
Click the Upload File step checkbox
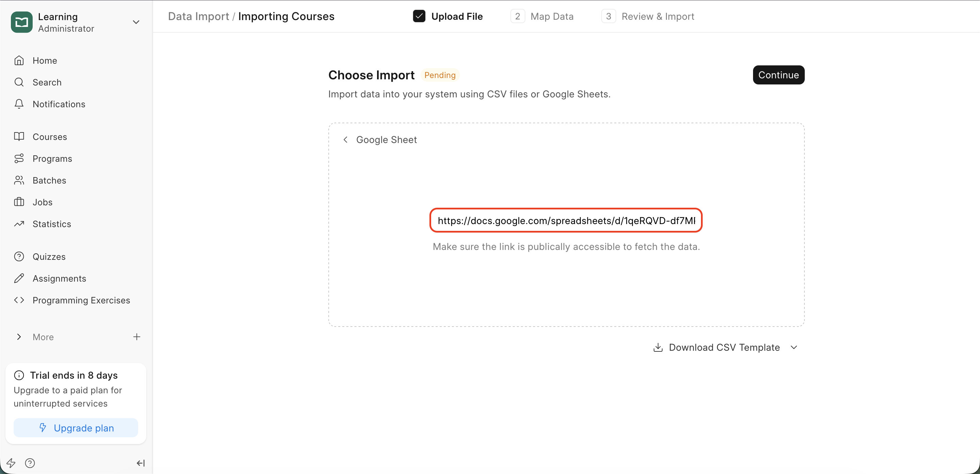(x=419, y=16)
